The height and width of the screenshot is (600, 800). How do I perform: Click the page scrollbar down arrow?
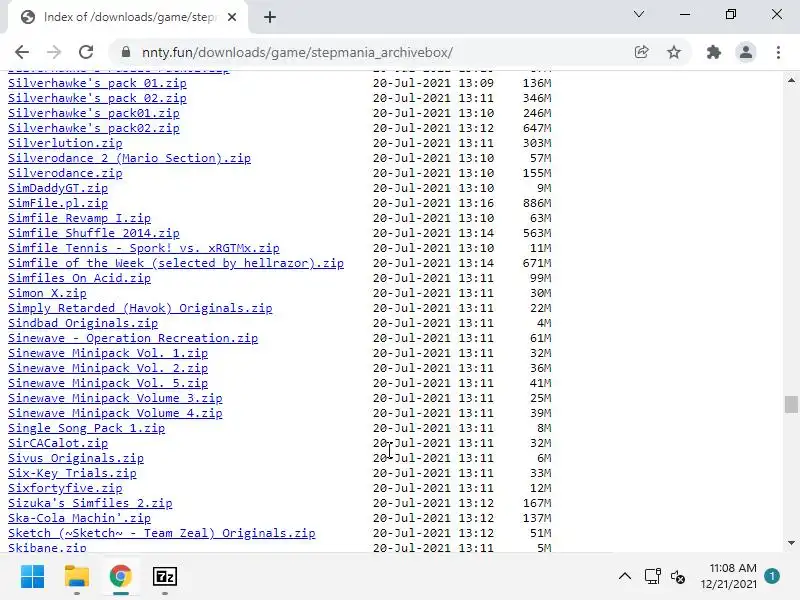[x=791, y=543]
